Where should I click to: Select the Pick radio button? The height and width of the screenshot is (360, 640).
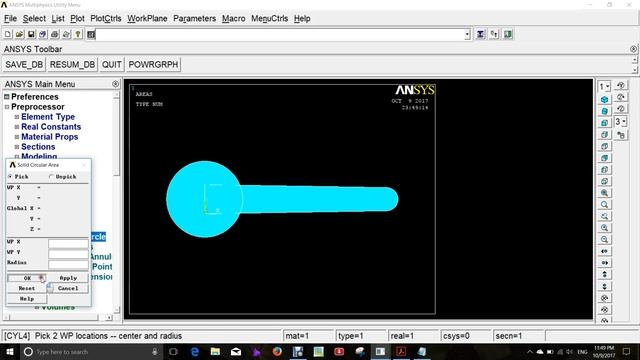(10, 177)
